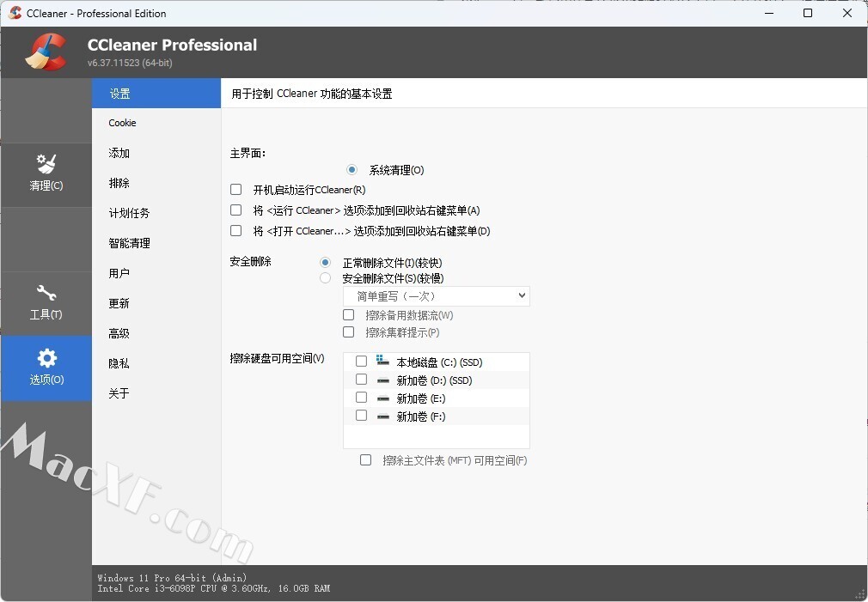Screen dimensions: 868x602
Task: Check the 本地磁盘 (C:) (SSD) checkbox
Action: [361, 362]
